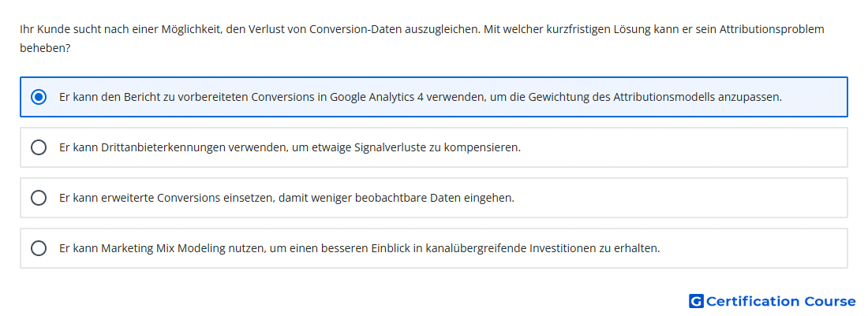Click the blue G logo icon
Viewport: 868px width, 316px height.
coord(696,301)
